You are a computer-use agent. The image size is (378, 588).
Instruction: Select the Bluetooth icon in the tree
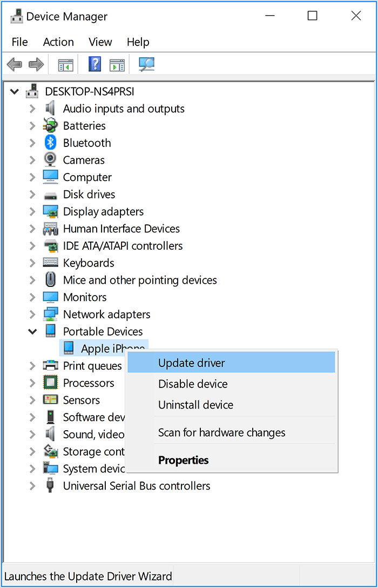[x=50, y=143]
